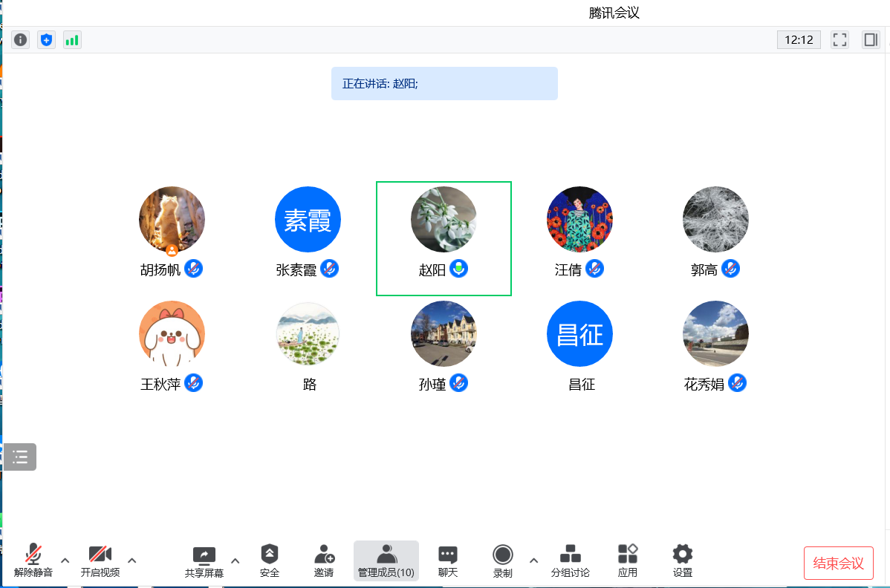Open the Invite (邀请) participants option
The height and width of the screenshot is (588, 890).
pyautogui.click(x=324, y=561)
